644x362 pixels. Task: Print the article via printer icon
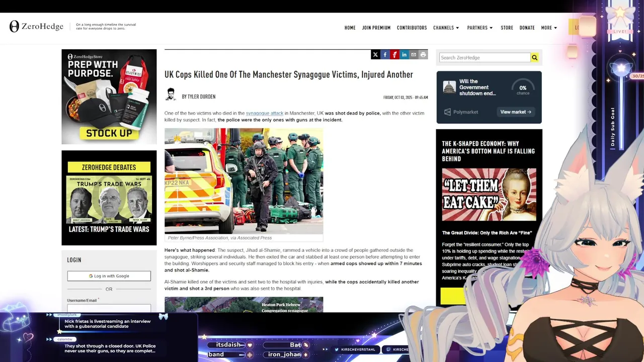click(x=423, y=55)
